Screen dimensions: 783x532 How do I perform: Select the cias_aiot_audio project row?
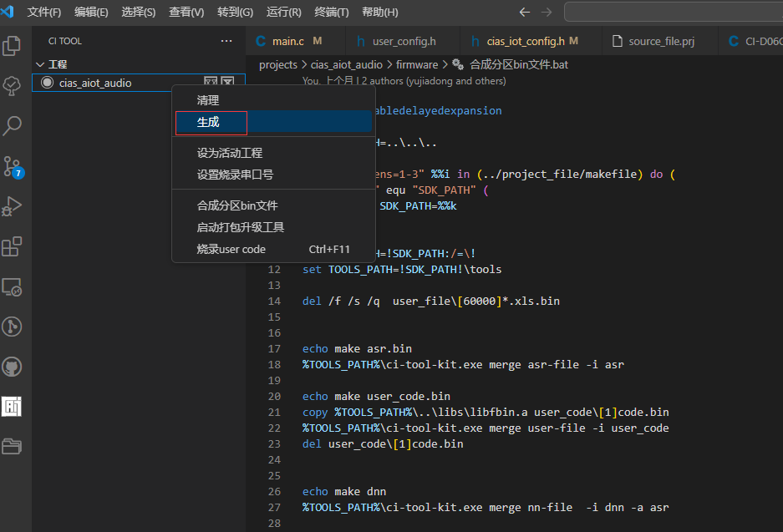click(x=139, y=83)
